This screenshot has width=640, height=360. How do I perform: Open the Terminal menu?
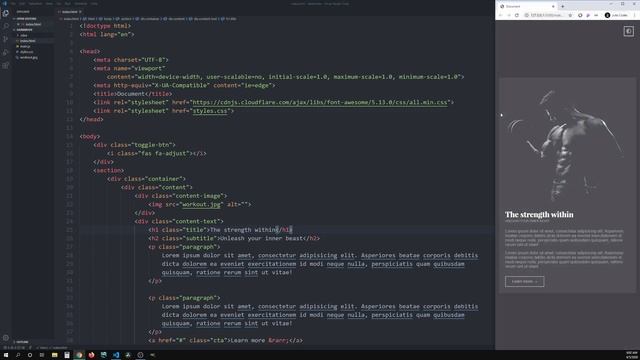(x=80, y=4)
